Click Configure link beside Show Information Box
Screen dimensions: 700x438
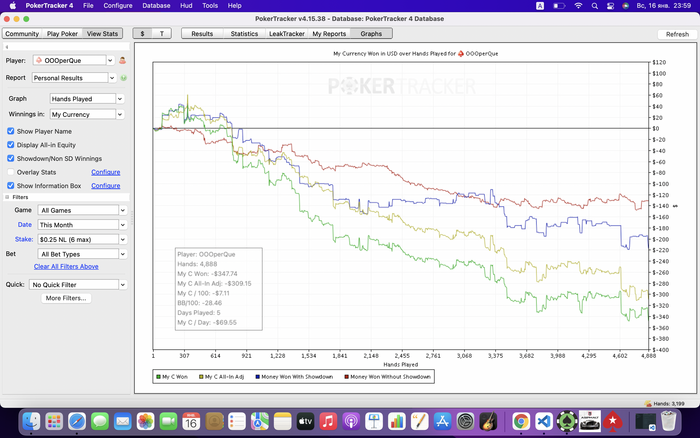click(106, 185)
